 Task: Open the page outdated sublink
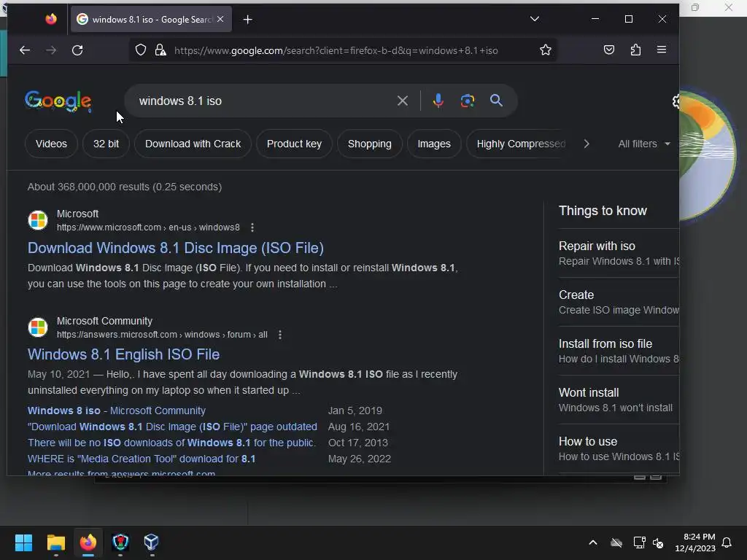coord(172,427)
